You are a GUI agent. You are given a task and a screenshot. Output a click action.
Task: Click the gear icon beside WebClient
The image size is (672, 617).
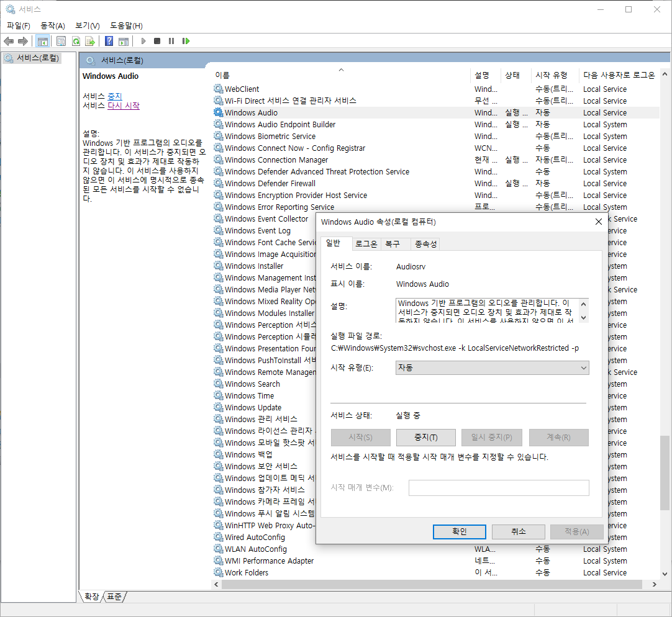219,89
